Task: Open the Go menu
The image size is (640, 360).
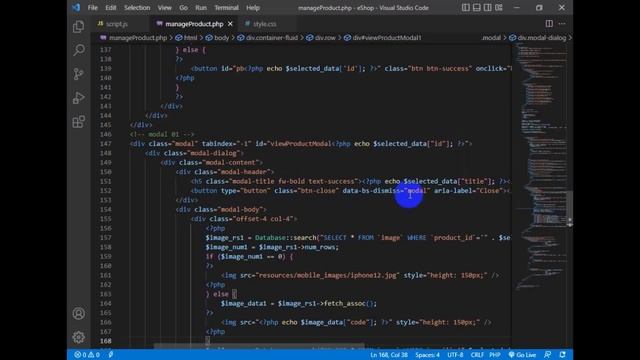Action: (184, 8)
